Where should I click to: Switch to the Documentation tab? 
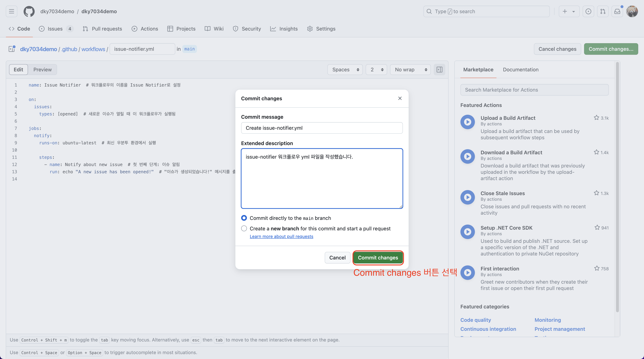521,70
